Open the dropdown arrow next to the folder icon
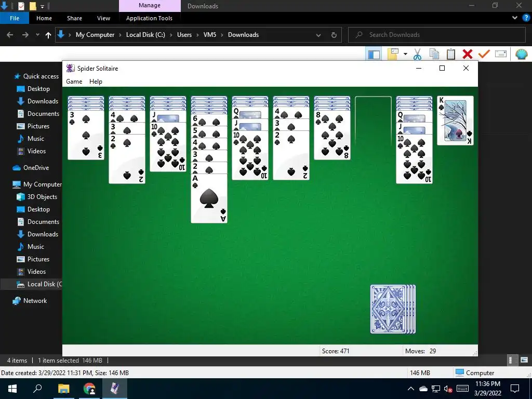Screen dimensions: 532x399 tap(405, 54)
